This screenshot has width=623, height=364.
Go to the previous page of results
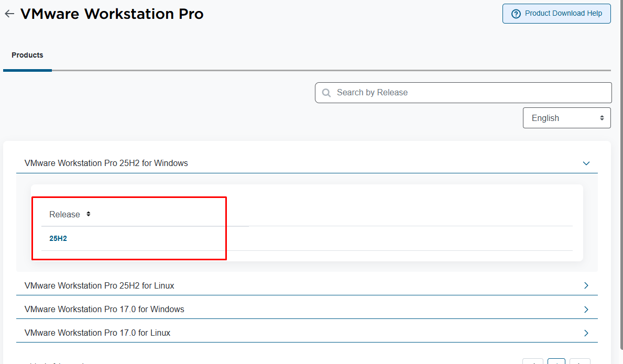coord(533,362)
